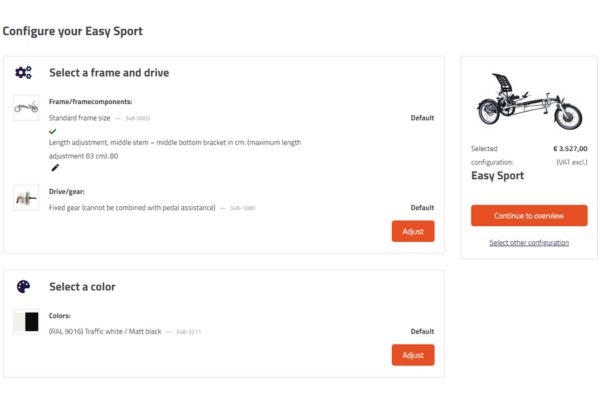Click the Select a color heading

(82, 287)
